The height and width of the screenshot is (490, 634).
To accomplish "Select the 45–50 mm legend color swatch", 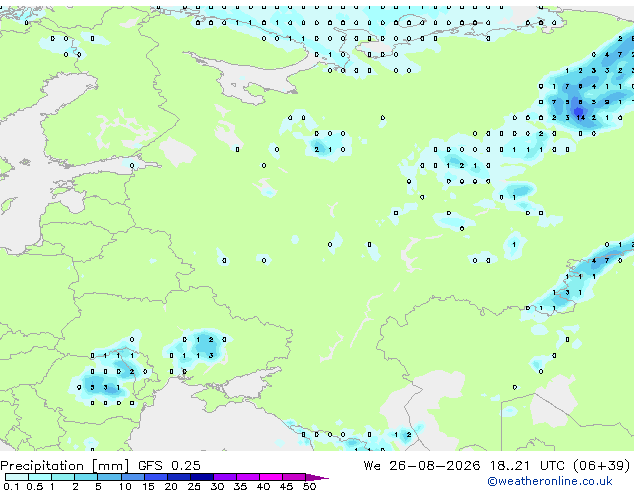I will [294, 477].
